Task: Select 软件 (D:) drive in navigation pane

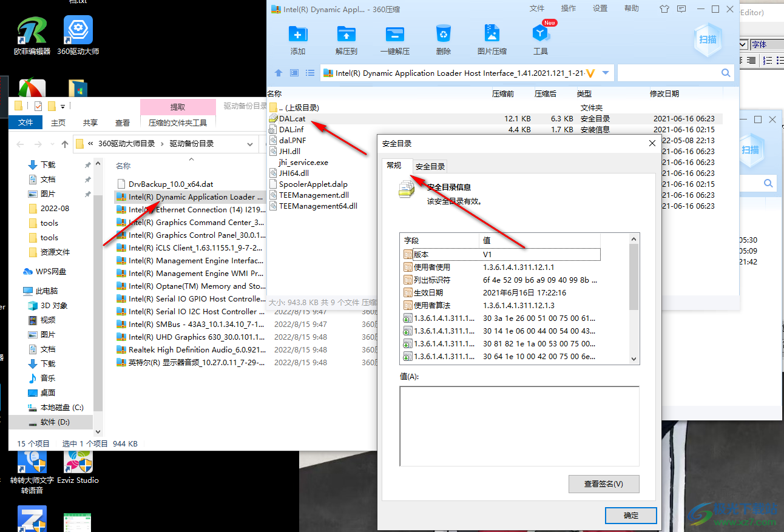Action: point(55,422)
